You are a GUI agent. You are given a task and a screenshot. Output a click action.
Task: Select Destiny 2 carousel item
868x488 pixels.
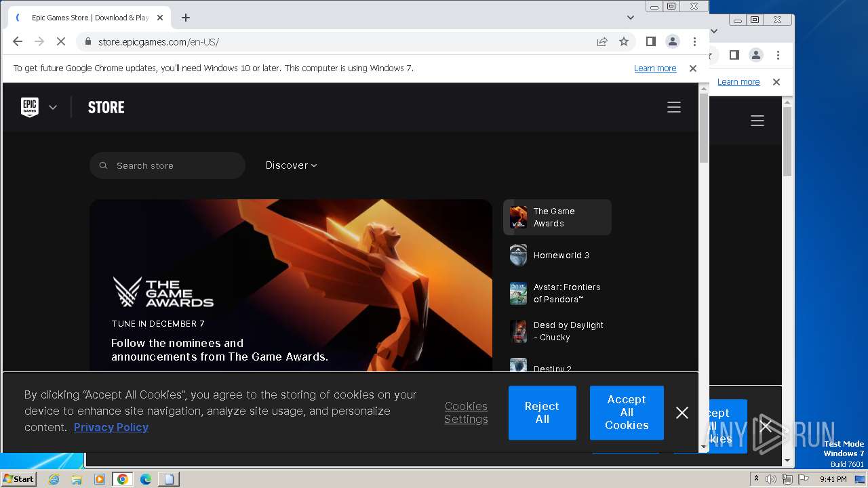click(557, 365)
